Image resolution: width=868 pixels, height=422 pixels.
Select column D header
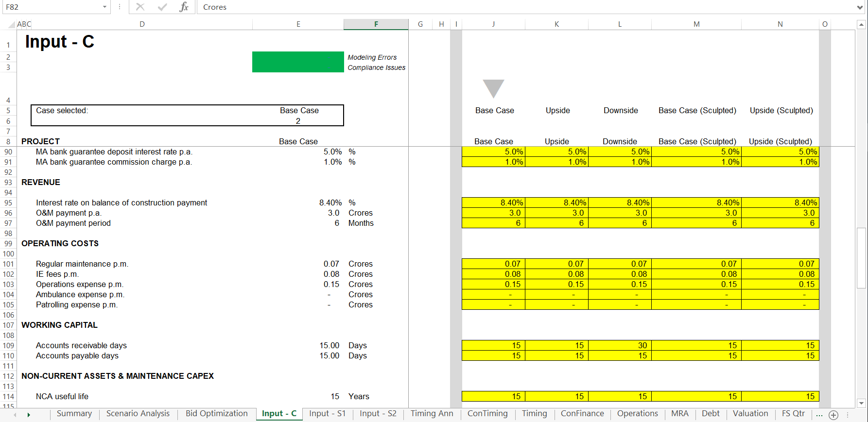[142, 24]
